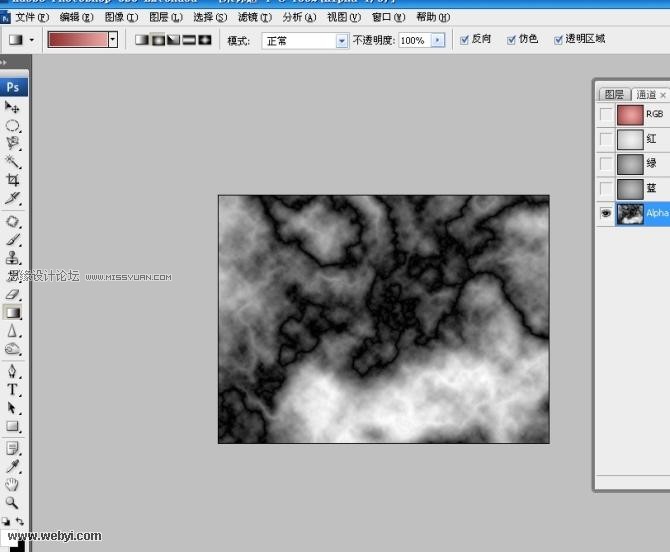Select the Elliptical Marquee tool

12,126
